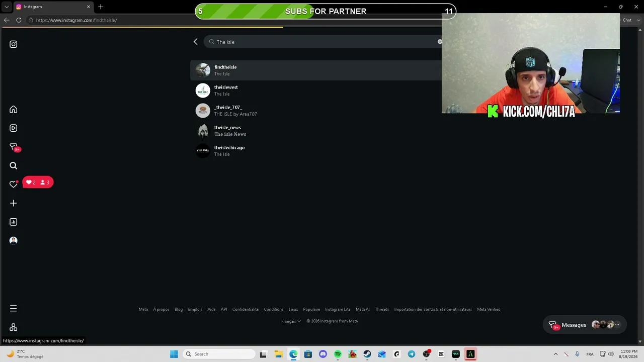This screenshot has height=362, width=644.
Task: Click theisle_news profile picture
Action: 203,131
